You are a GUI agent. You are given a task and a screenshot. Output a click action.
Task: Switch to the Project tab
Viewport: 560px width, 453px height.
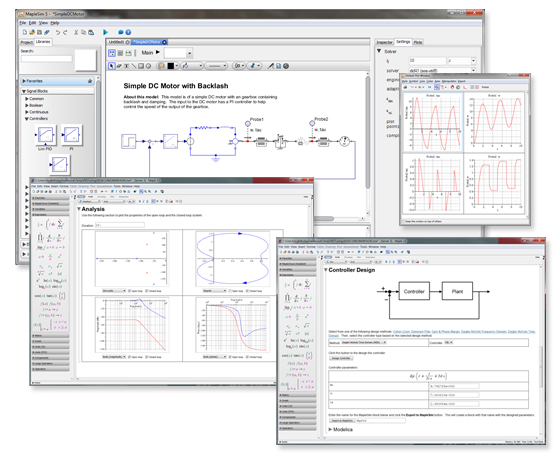pos(26,42)
